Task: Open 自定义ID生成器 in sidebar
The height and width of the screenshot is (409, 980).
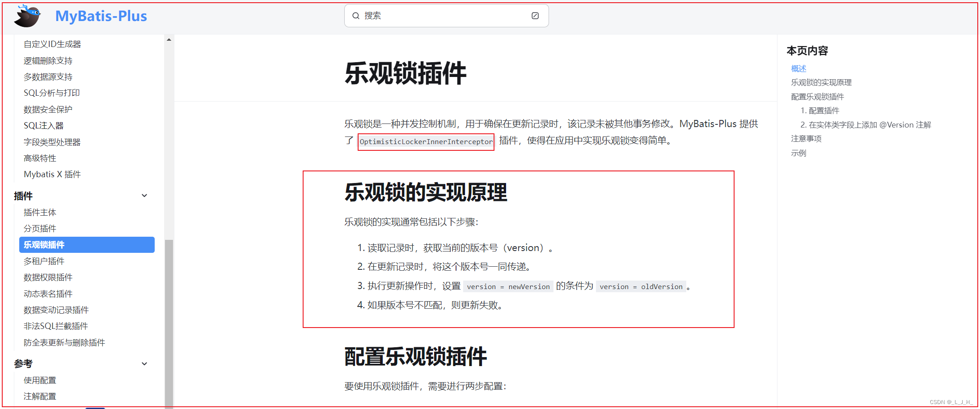Action: (x=52, y=44)
